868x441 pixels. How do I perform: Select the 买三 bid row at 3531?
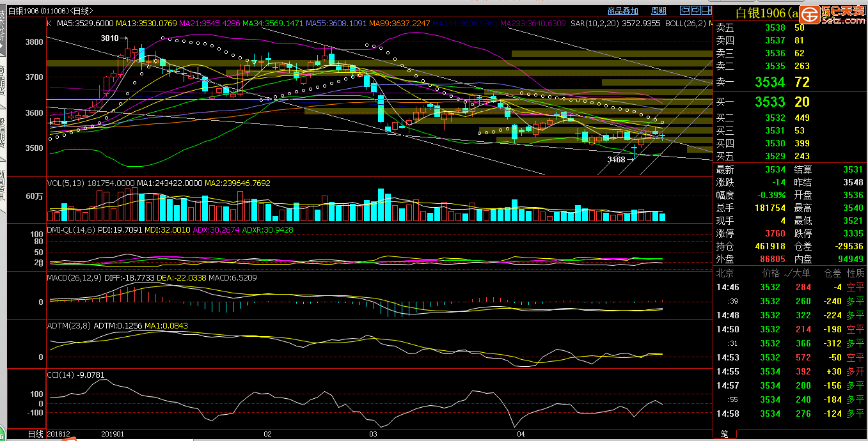(x=790, y=130)
